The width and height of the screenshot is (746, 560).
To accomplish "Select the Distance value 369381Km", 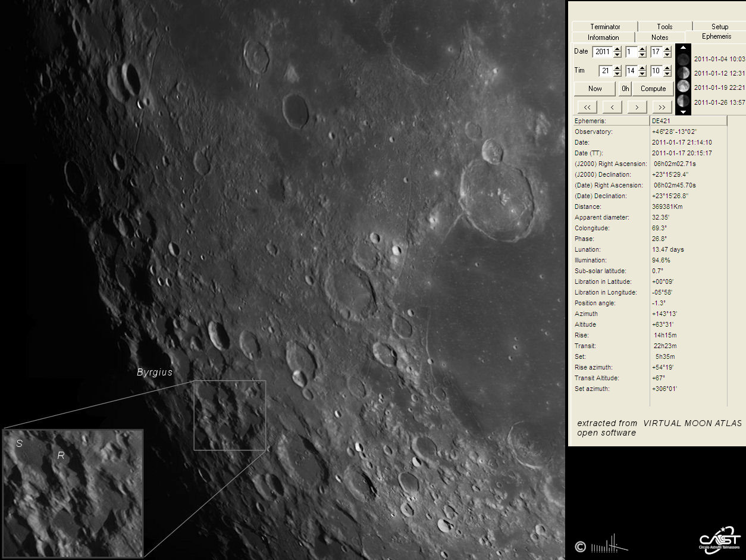I will point(667,207).
